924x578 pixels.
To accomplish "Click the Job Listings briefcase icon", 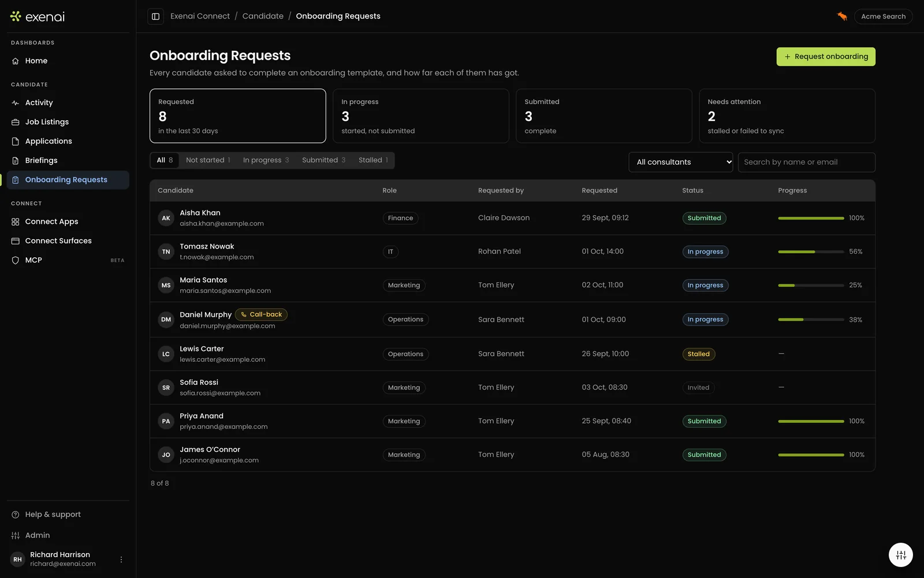I will tap(16, 122).
